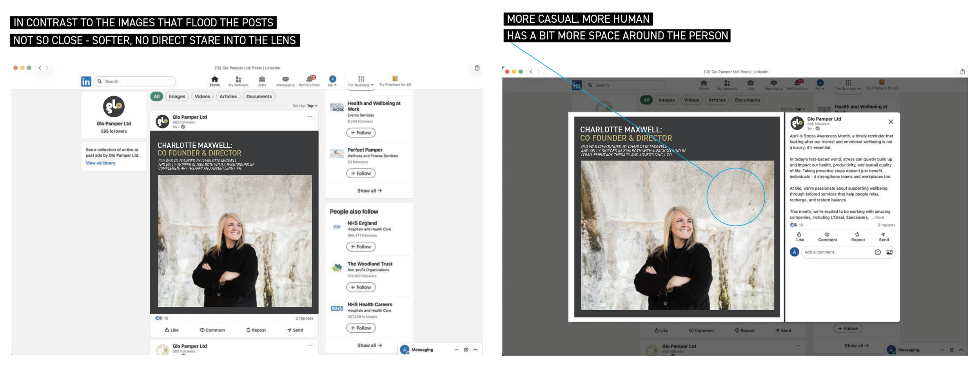The height and width of the screenshot is (369, 980).
Task: Open Messaging nav icon in undimmed feed window
Action: [285, 81]
